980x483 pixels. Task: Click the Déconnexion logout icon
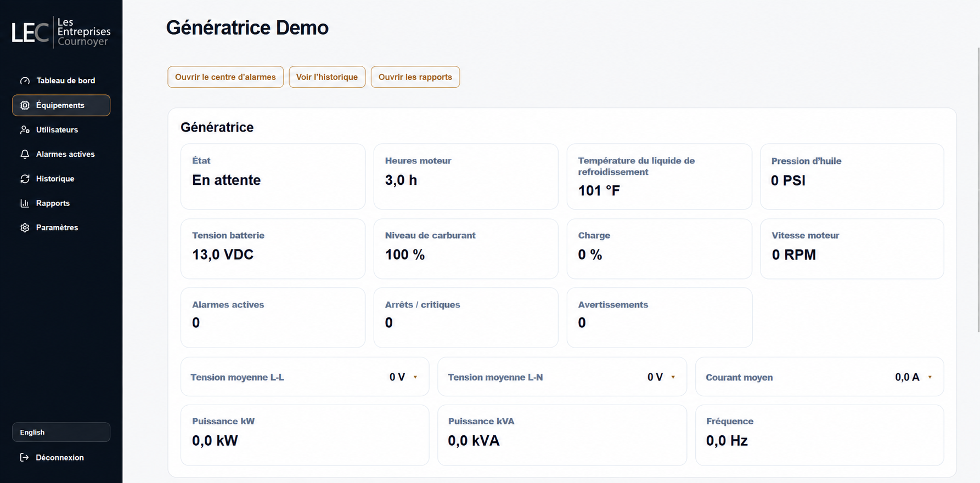24,457
